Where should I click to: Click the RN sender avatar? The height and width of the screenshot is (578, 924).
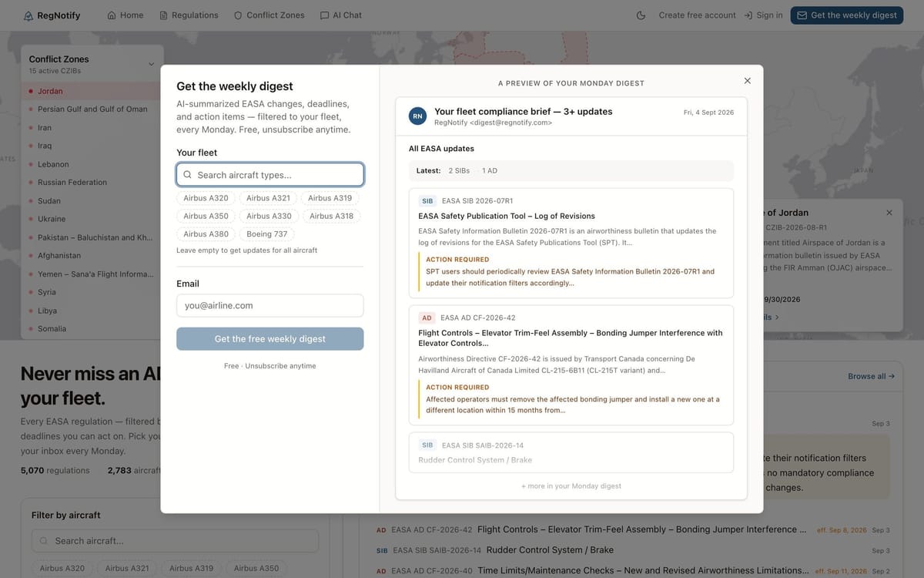(x=417, y=116)
